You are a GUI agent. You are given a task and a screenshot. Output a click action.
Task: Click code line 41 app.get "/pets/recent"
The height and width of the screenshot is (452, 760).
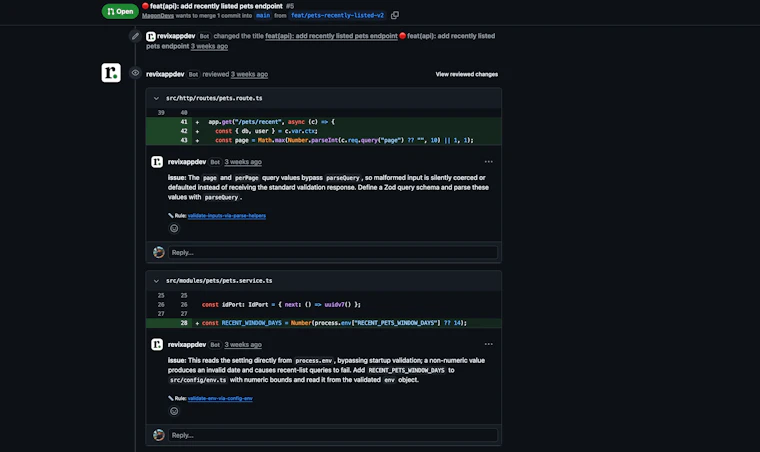(x=324, y=122)
